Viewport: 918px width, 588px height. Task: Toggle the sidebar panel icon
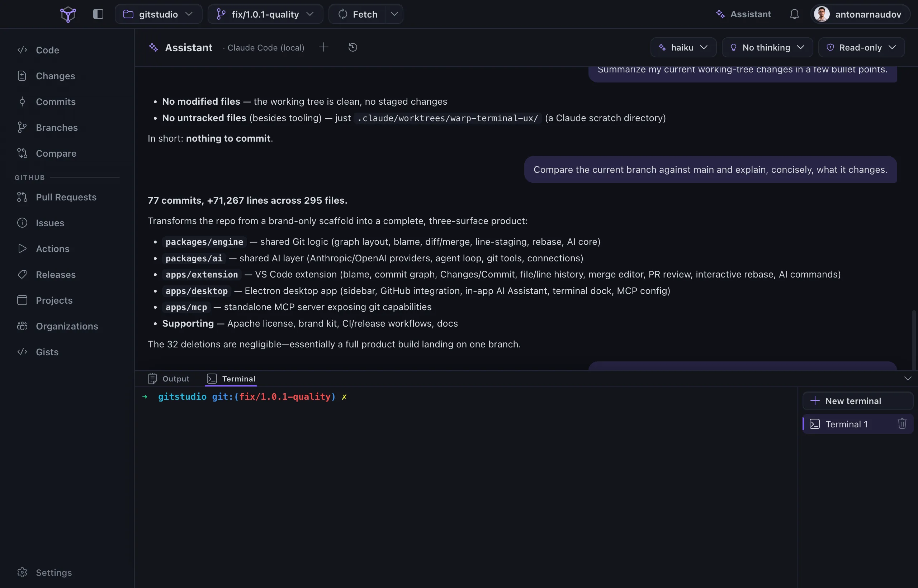(98, 14)
